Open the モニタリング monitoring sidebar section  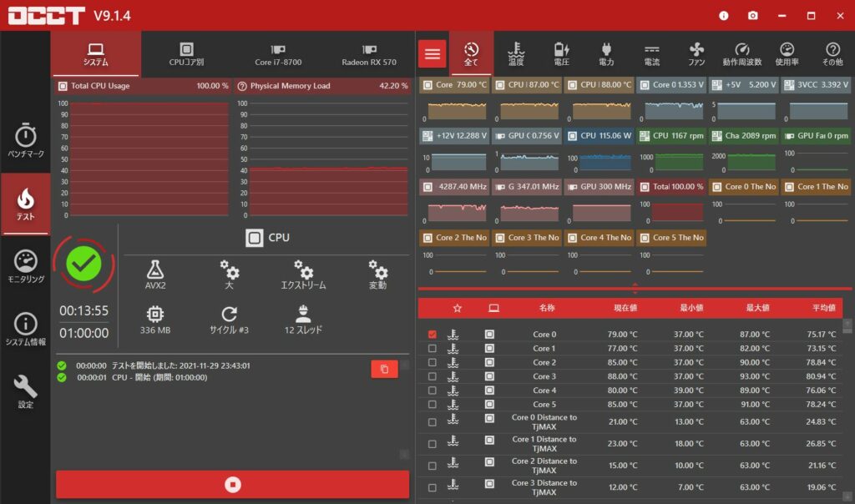(25, 267)
